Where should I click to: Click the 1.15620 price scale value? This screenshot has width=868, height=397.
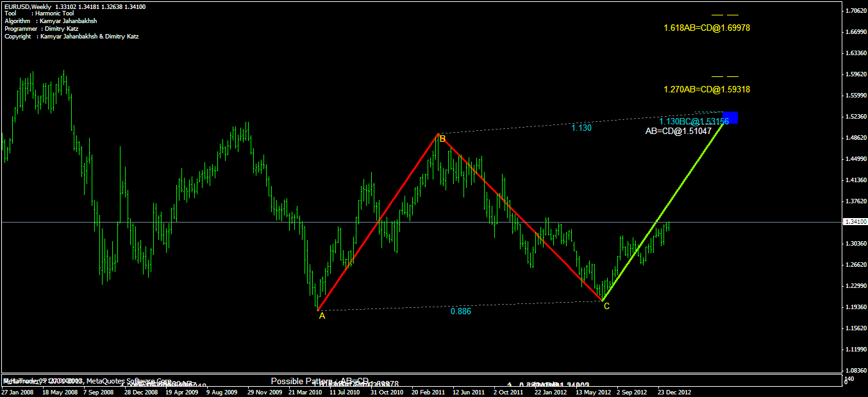point(856,328)
